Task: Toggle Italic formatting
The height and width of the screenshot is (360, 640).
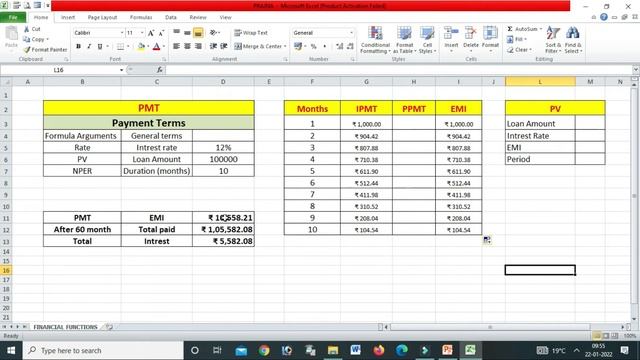Action: 89,47
